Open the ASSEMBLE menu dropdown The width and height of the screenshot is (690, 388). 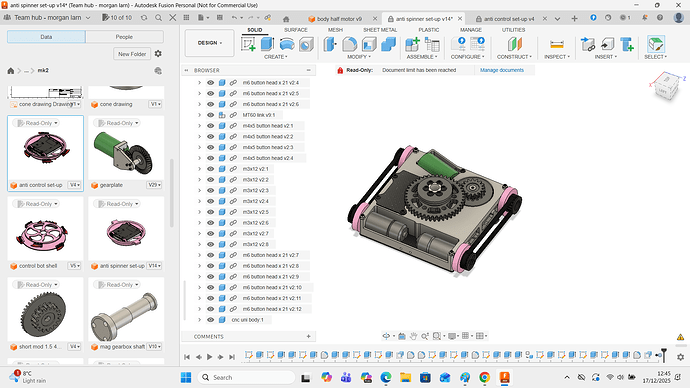coord(422,57)
